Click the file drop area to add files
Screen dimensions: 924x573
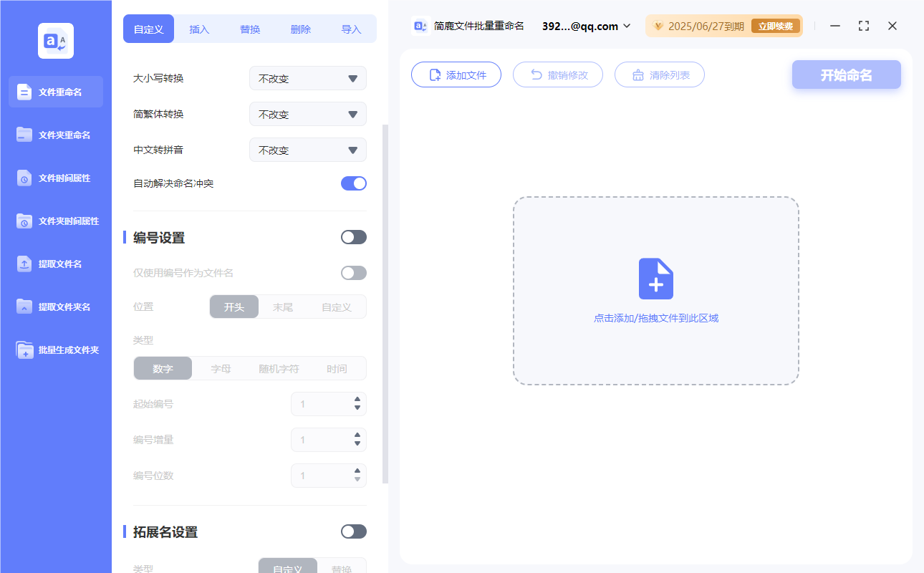coord(655,290)
